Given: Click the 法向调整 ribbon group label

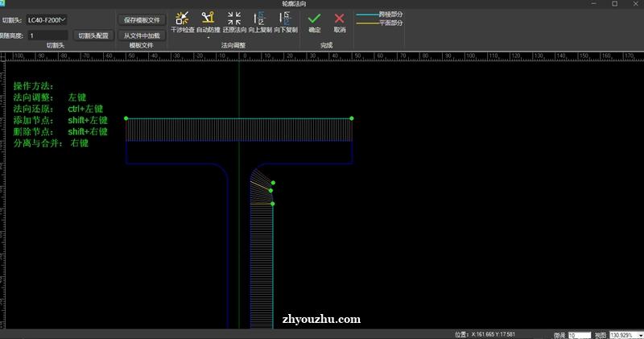Looking at the screenshot, I should (233, 46).
